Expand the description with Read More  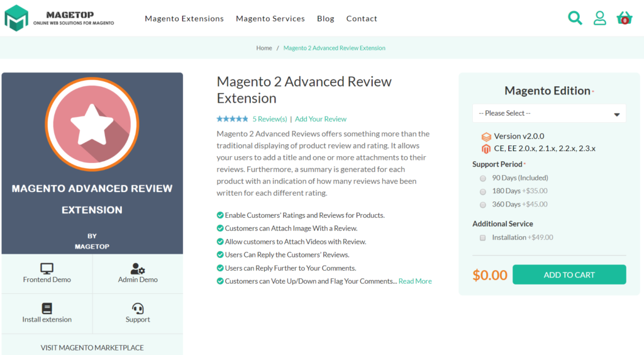[x=415, y=281]
